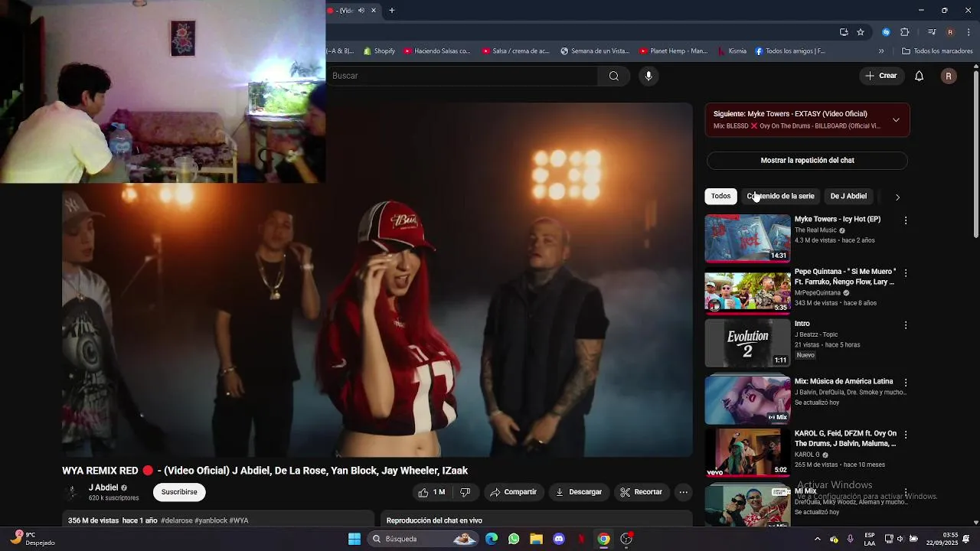Click #delarose hashtag link
This screenshot has height=551, width=980.
pyautogui.click(x=176, y=520)
